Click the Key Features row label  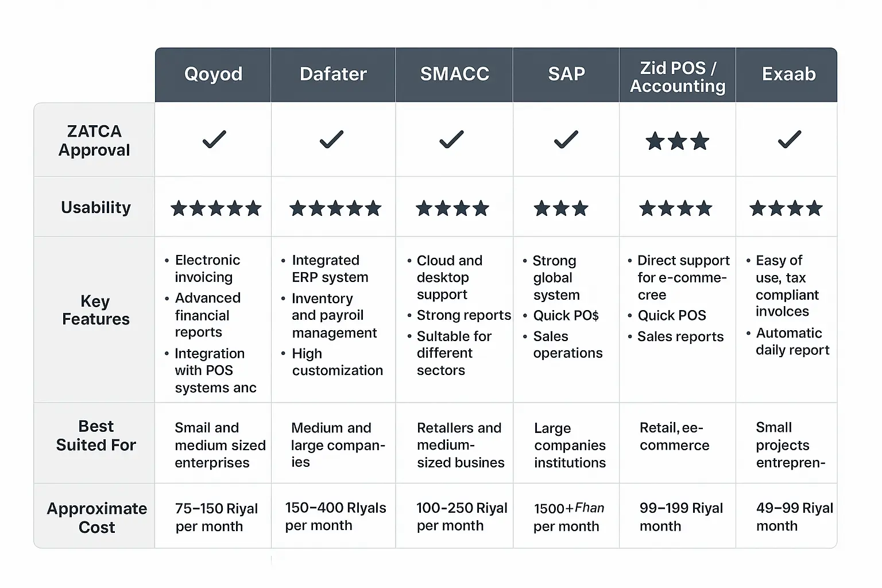(x=95, y=310)
